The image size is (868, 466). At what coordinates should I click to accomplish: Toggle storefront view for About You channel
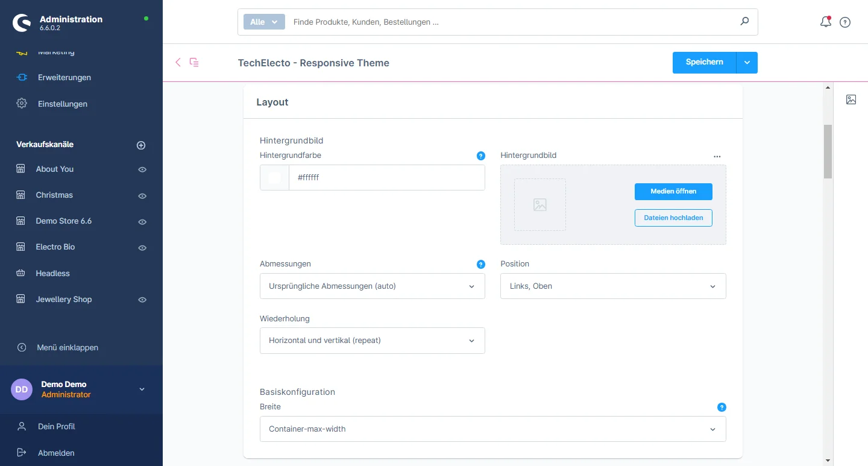click(142, 170)
